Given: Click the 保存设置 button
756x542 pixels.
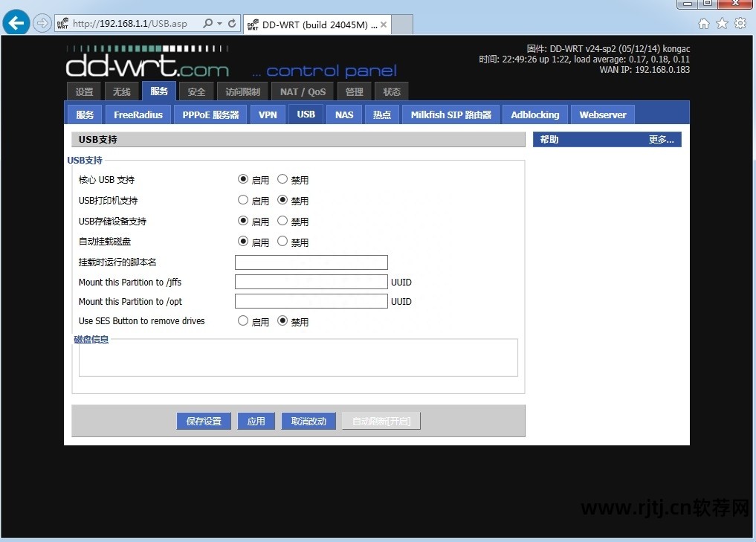Looking at the screenshot, I should [x=204, y=421].
